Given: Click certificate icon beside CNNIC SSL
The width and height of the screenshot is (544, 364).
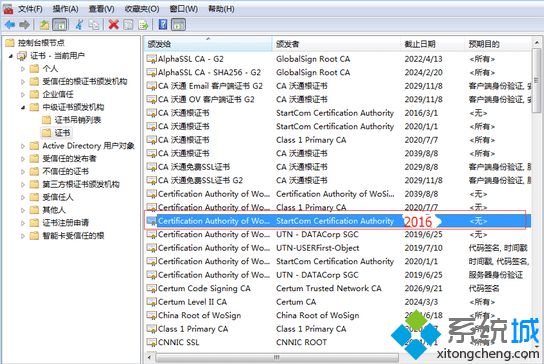Looking at the screenshot, I should tap(152, 342).
